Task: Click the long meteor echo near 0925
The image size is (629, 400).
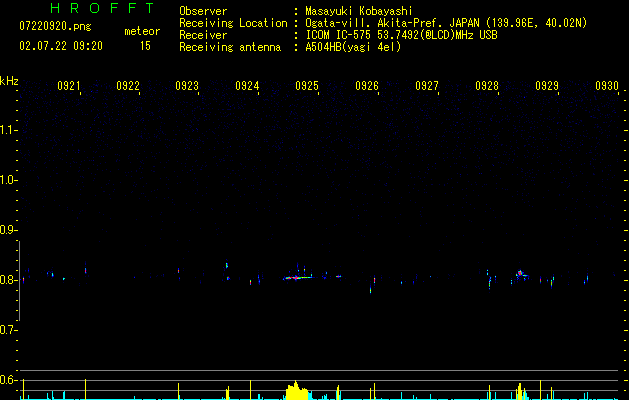Action: coord(297,277)
